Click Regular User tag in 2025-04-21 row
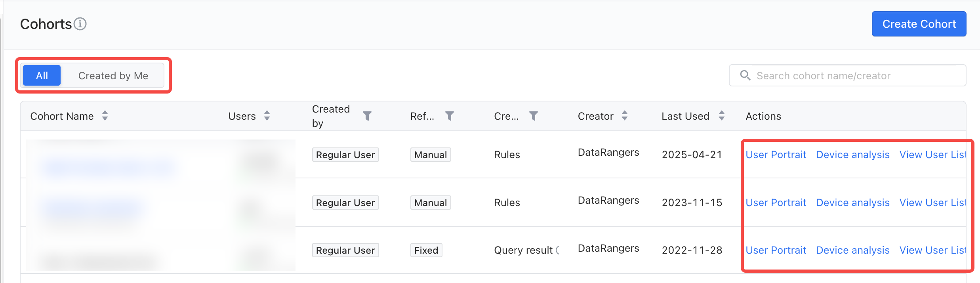This screenshot has width=980, height=283. (345, 155)
